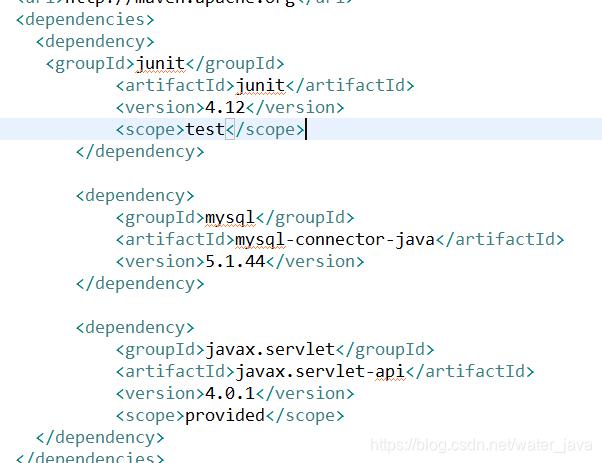
Task: Click closing dependency tag after 5.1.44 version
Action: (x=140, y=284)
